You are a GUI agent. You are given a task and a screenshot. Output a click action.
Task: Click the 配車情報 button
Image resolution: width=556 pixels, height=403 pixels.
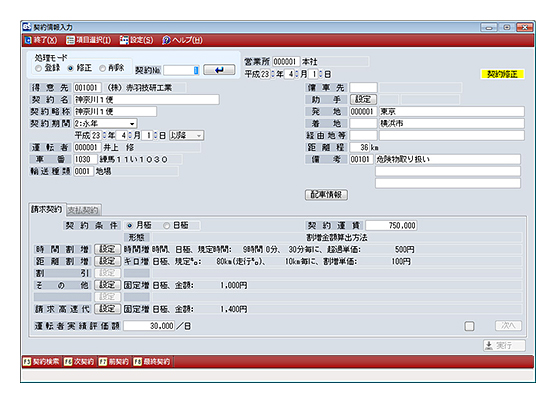326,195
